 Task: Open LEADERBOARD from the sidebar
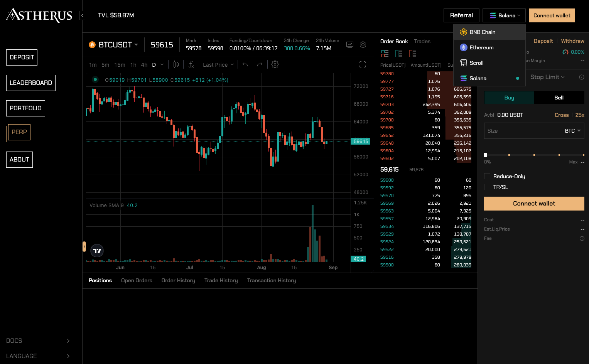point(31,83)
